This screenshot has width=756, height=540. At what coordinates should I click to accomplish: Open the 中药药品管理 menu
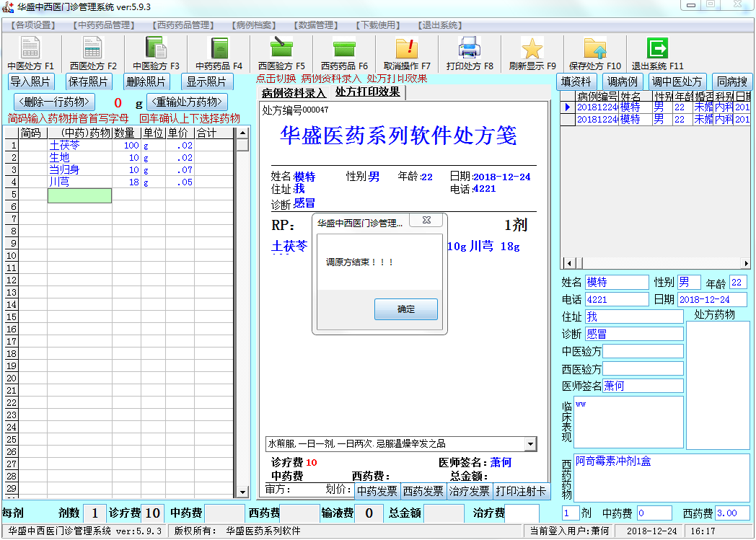104,25
